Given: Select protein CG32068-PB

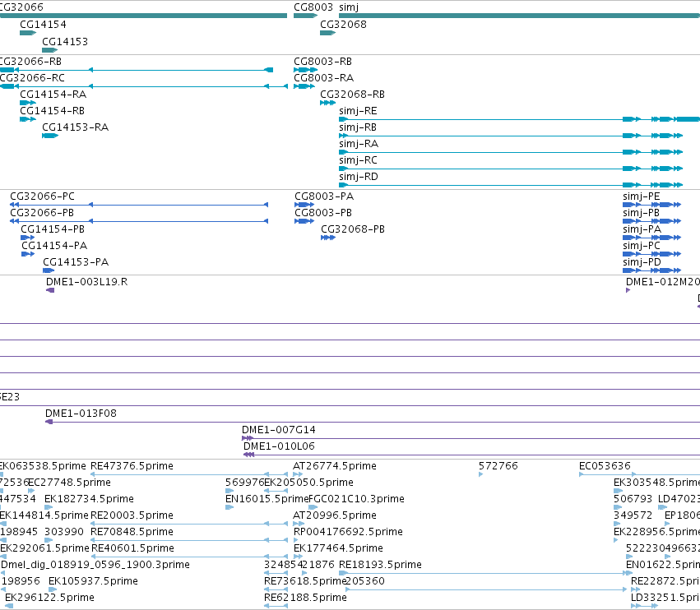Looking at the screenshot, I should tap(353, 230).
